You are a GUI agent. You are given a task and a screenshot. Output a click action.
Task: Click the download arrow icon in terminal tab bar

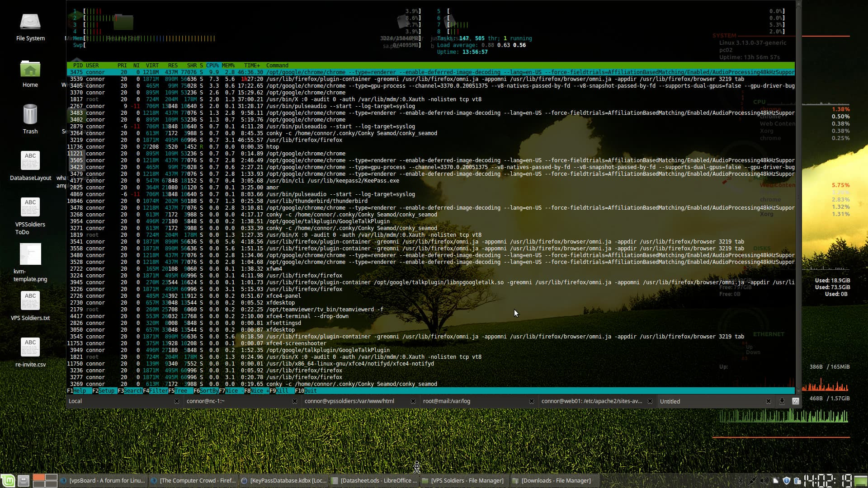[x=782, y=401]
